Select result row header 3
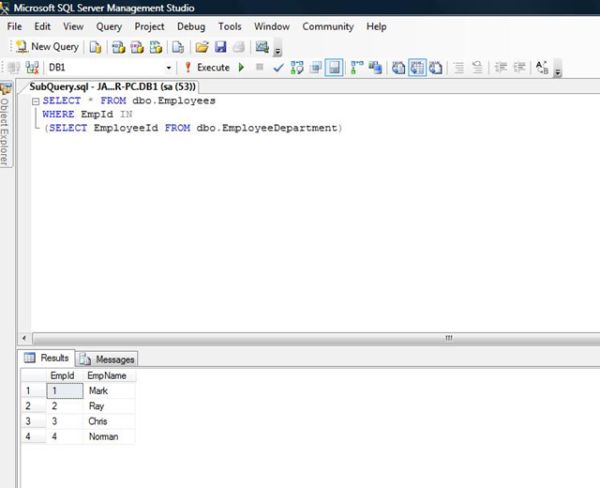600x488 pixels. pyautogui.click(x=33, y=421)
